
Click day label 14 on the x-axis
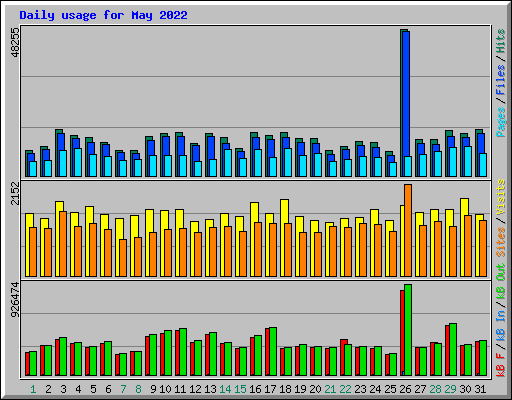(225, 389)
